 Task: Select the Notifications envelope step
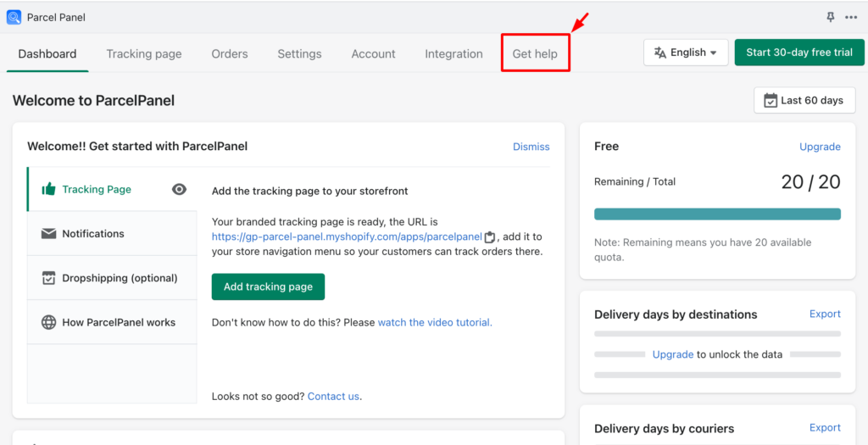(93, 233)
